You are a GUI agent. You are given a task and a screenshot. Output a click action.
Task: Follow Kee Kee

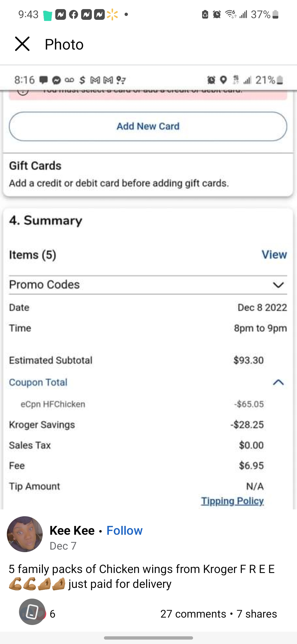coord(124,531)
